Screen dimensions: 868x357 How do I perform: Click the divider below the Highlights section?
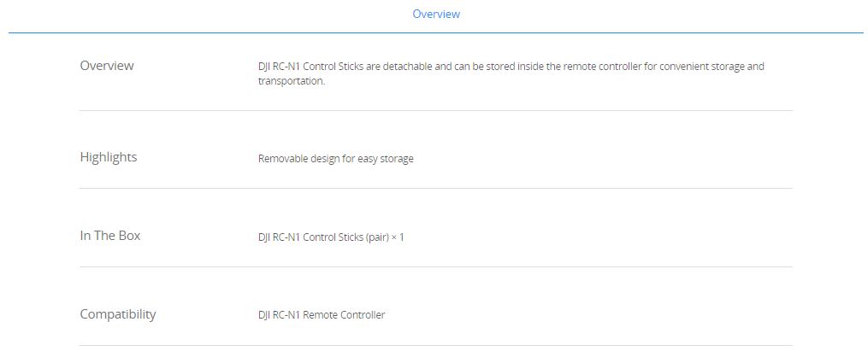coord(435,189)
